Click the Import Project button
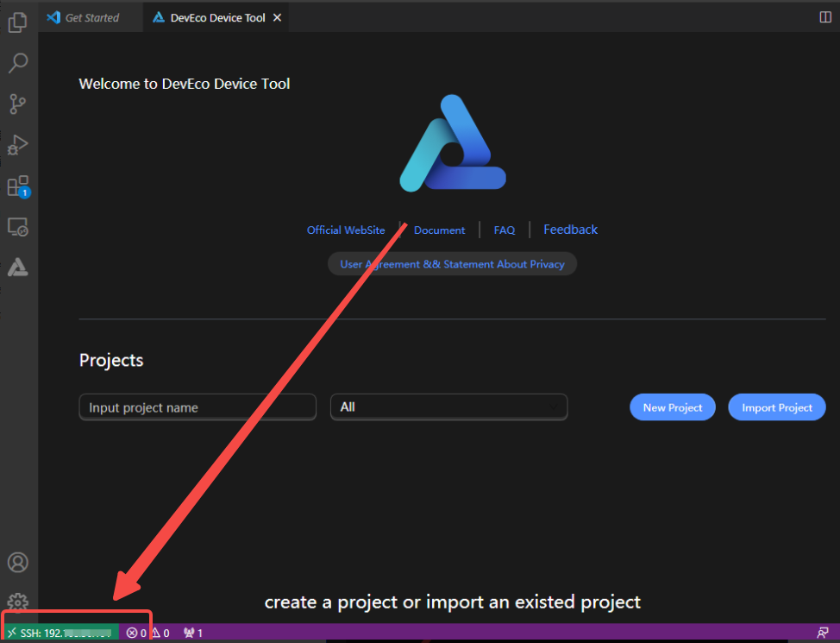The height and width of the screenshot is (643, 840). [776, 407]
